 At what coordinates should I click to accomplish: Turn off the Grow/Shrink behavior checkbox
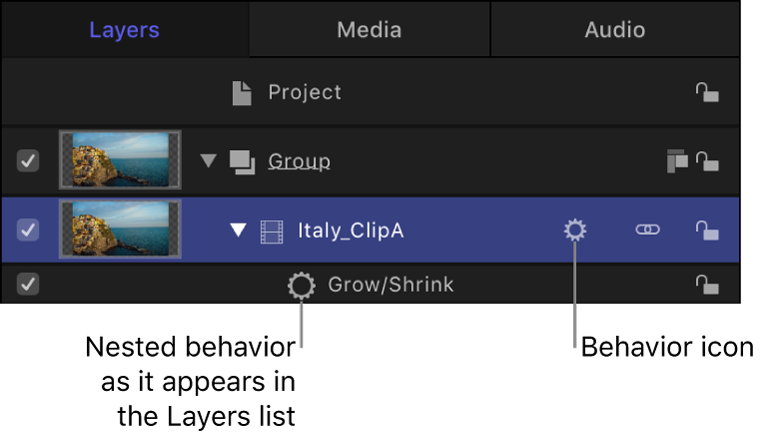tap(28, 285)
